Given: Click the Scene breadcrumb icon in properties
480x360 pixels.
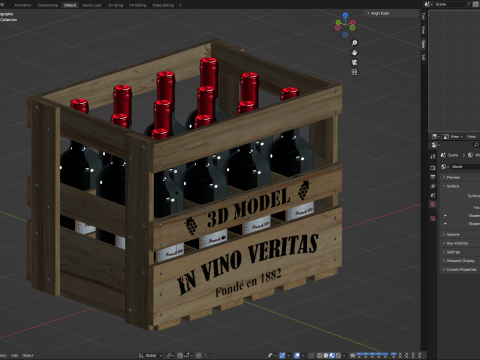Looking at the screenshot, I should click(x=443, y=155).
